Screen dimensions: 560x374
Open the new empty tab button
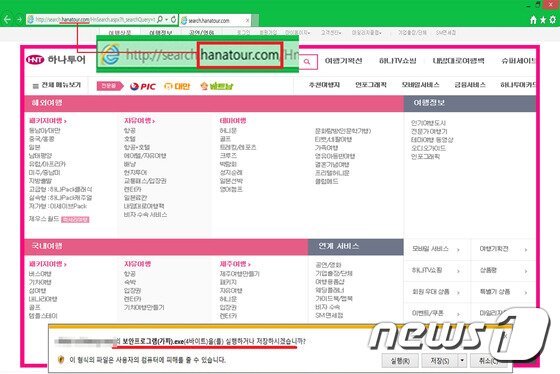pyautogui.click(x=255, y=20)
